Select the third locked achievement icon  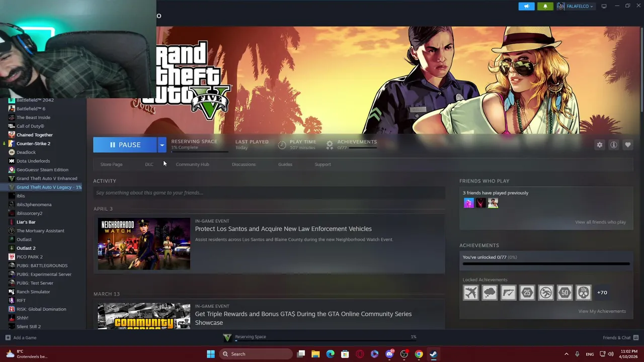coord(508,293)
